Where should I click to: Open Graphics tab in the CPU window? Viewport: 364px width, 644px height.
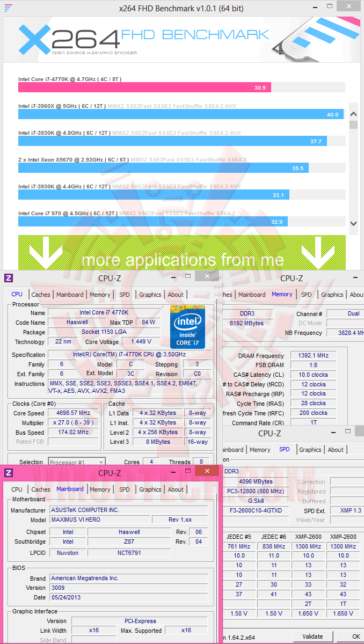[150, 295]
